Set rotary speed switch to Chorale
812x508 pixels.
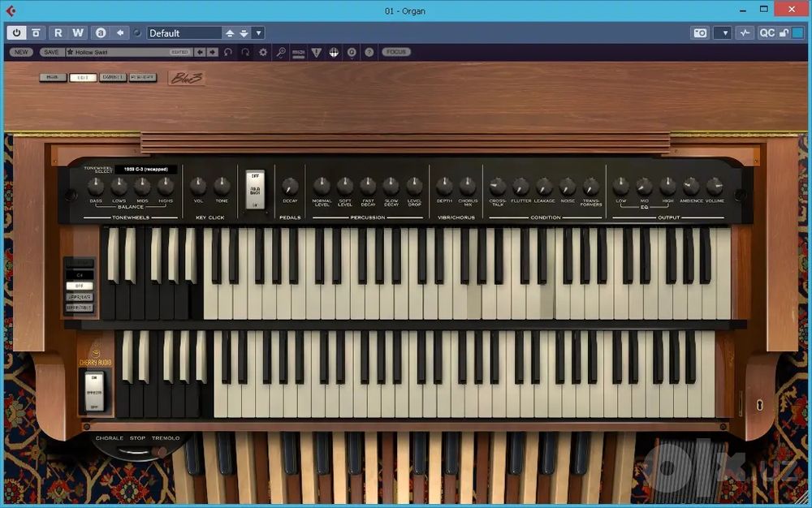110,438
